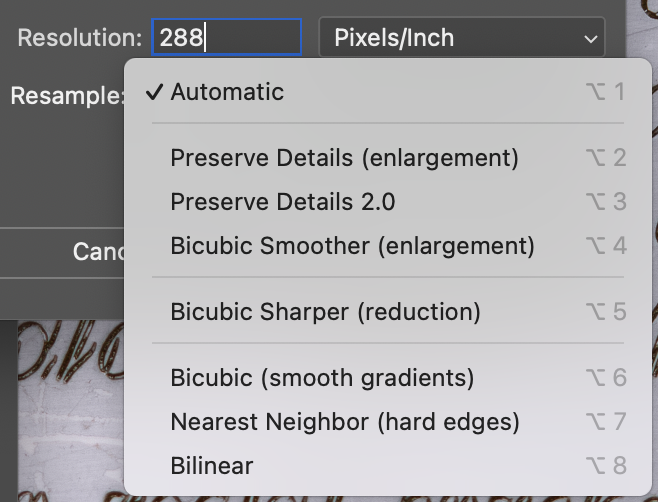Choose Preserve Details (enlargement) option
The width and height of the screenshot is (658, 502).
[344, 158]
